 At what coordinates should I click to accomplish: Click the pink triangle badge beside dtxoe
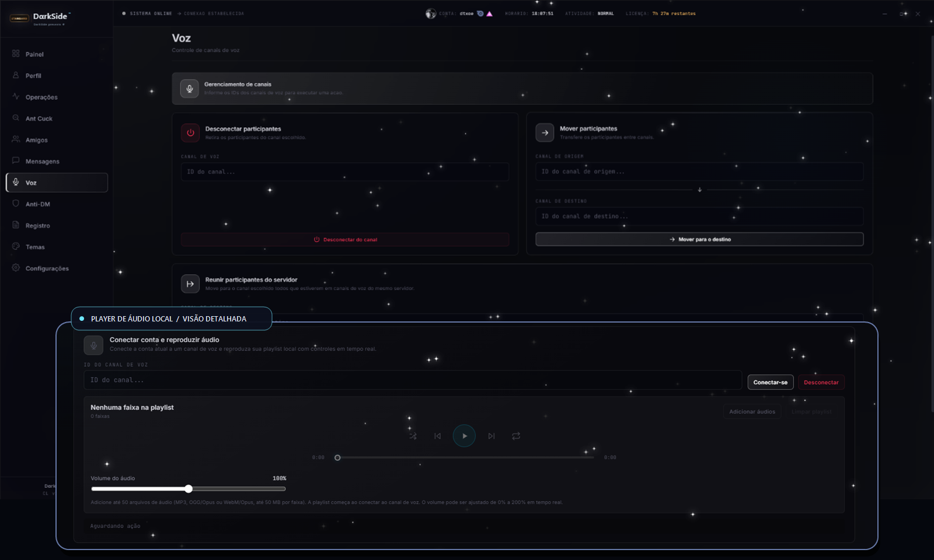point(489,13)
